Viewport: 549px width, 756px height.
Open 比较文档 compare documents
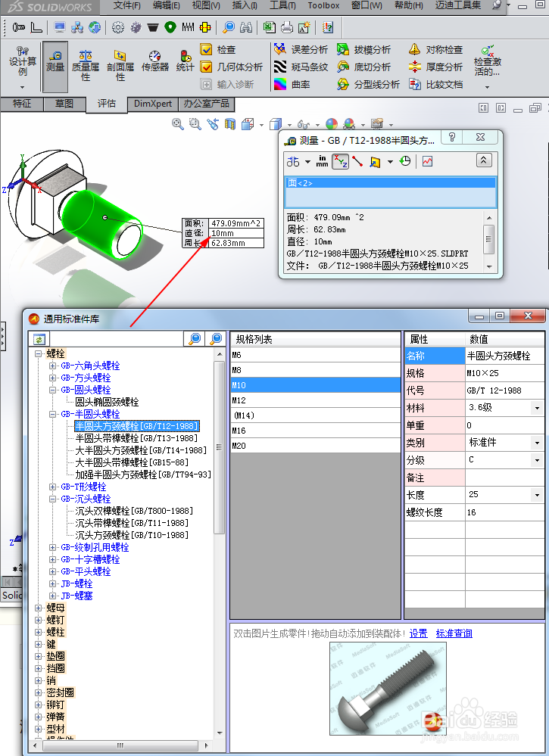coord(435,84)
